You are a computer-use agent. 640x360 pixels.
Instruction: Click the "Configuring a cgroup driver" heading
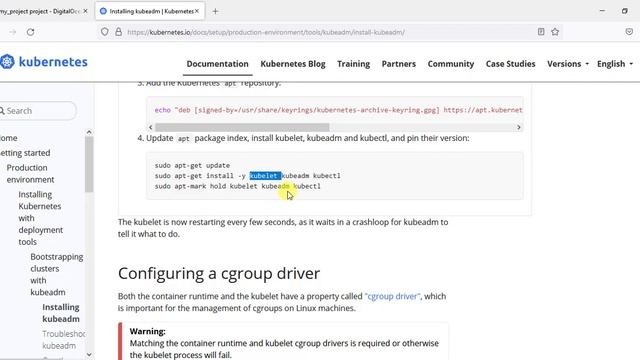tap(219, 273)
